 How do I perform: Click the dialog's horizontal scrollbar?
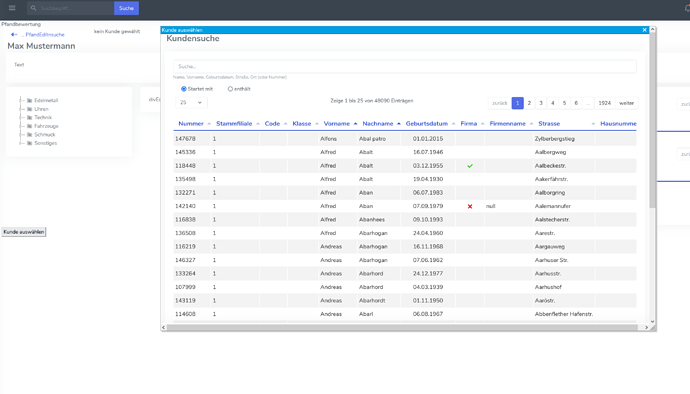pos(402,327)
